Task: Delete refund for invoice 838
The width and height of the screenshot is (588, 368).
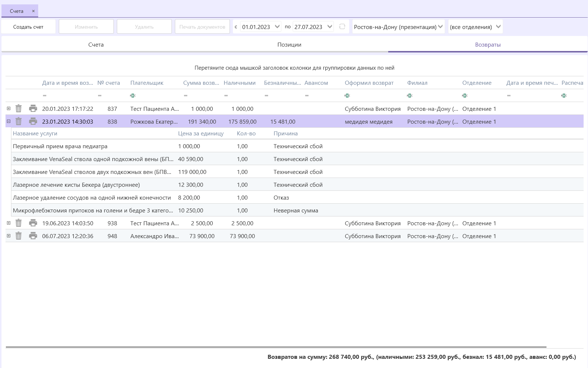Action: (x=18, y=121)
